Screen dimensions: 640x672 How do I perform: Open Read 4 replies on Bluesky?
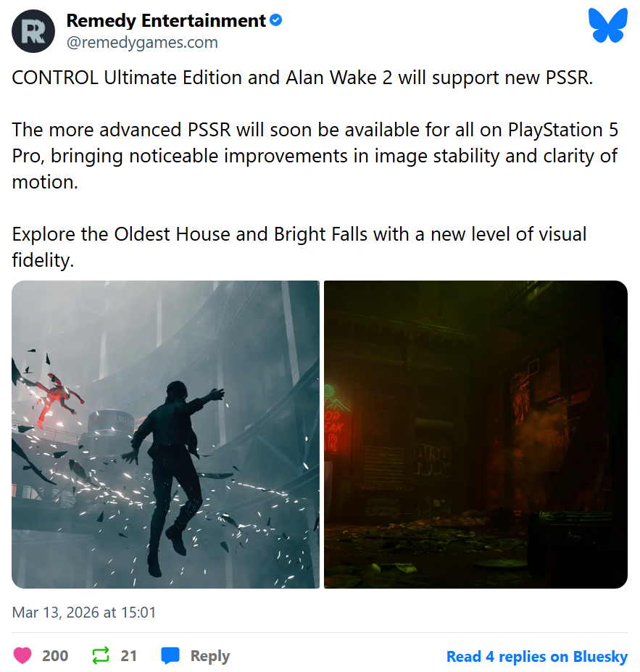[x=537, y=656]
